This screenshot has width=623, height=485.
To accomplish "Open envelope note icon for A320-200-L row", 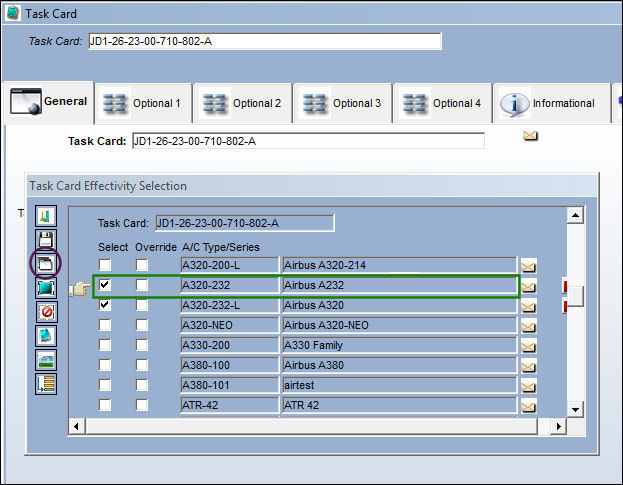I will [x=528, y=267].
